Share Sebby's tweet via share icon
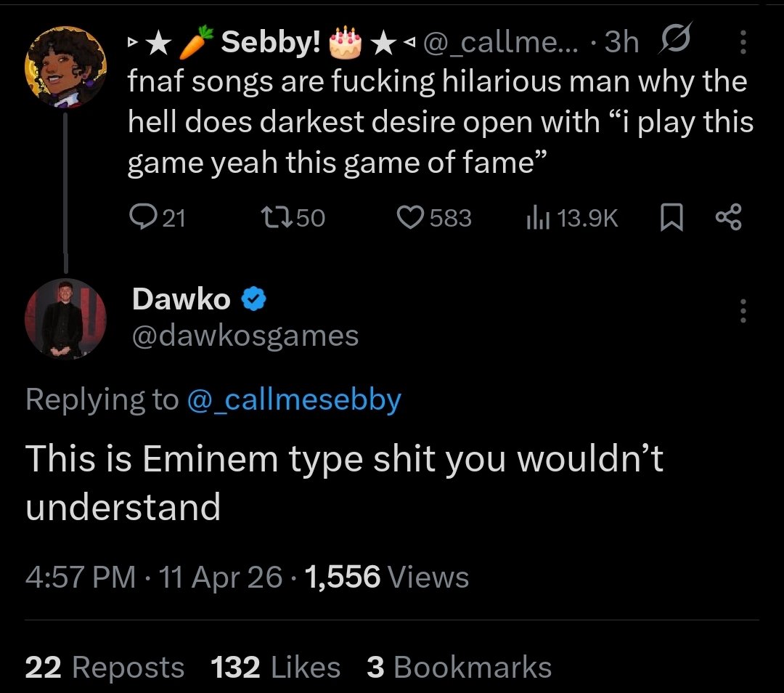This screenshot has width=784, height=693. 729,218
